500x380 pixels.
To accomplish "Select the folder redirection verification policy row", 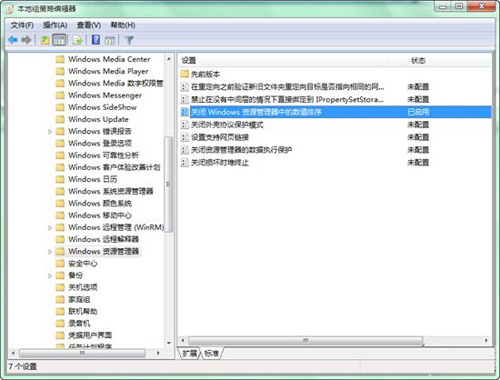I will pyautogui.click(x=336, y=87).
